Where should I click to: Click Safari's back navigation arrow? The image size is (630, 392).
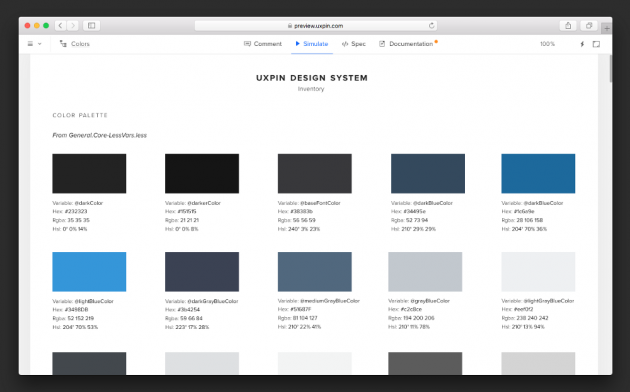(x=60, y=26)
